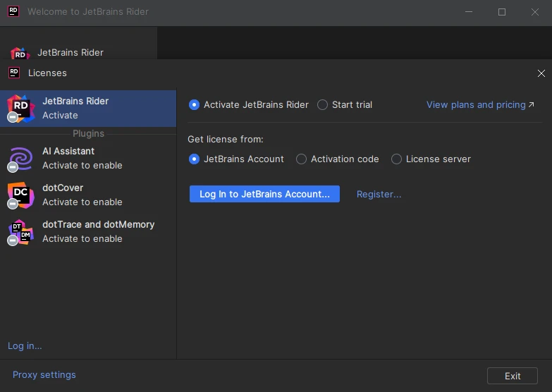552x392 pixels.
Task: Choose the Start trial radio button
Action: tap(323, 104)
